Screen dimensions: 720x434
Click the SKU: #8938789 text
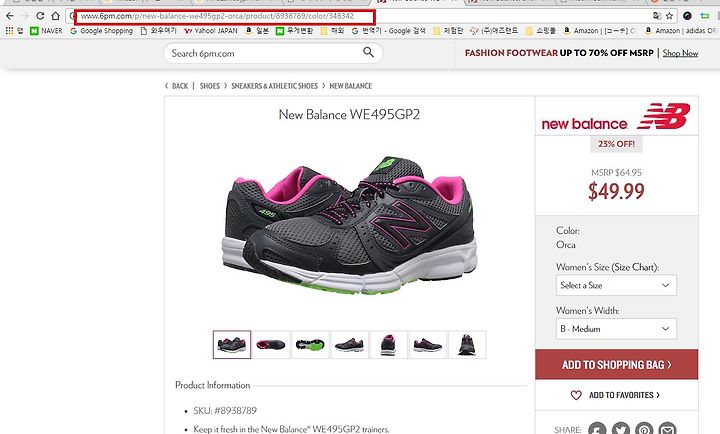[x=225, y=411]
